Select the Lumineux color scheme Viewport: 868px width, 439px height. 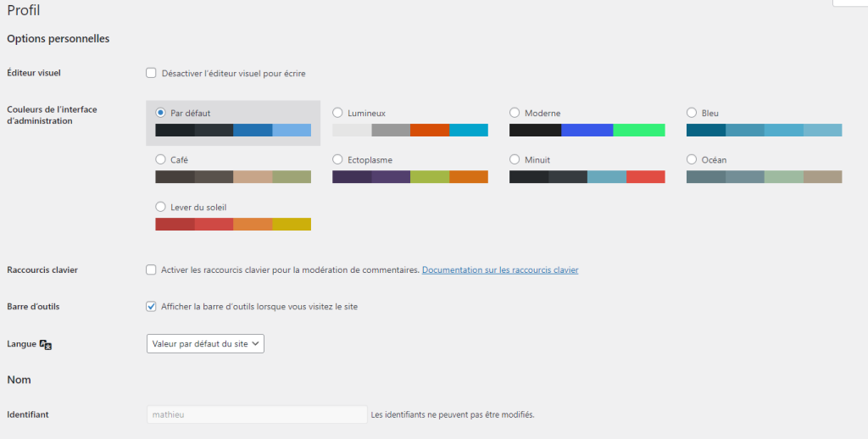(x=338, y=113)
